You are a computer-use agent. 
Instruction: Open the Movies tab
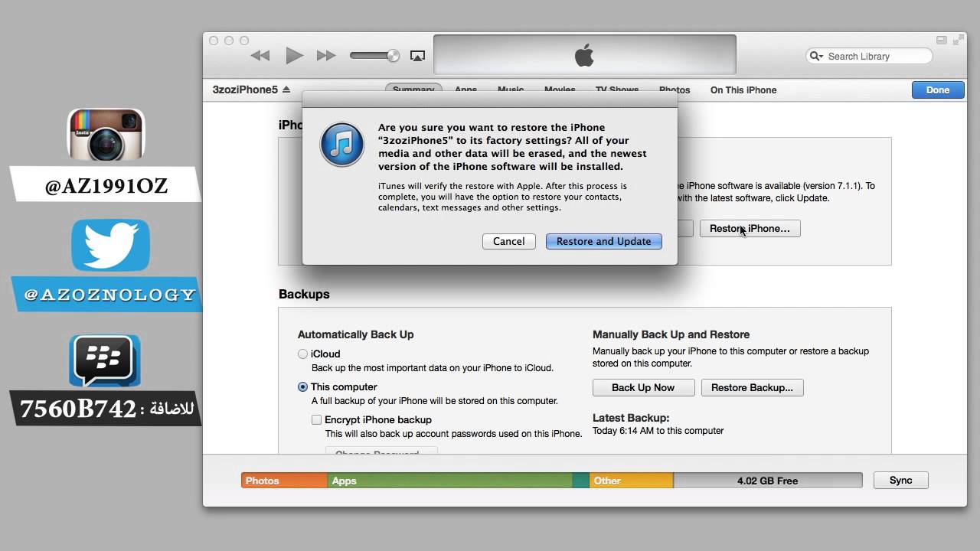560,90
